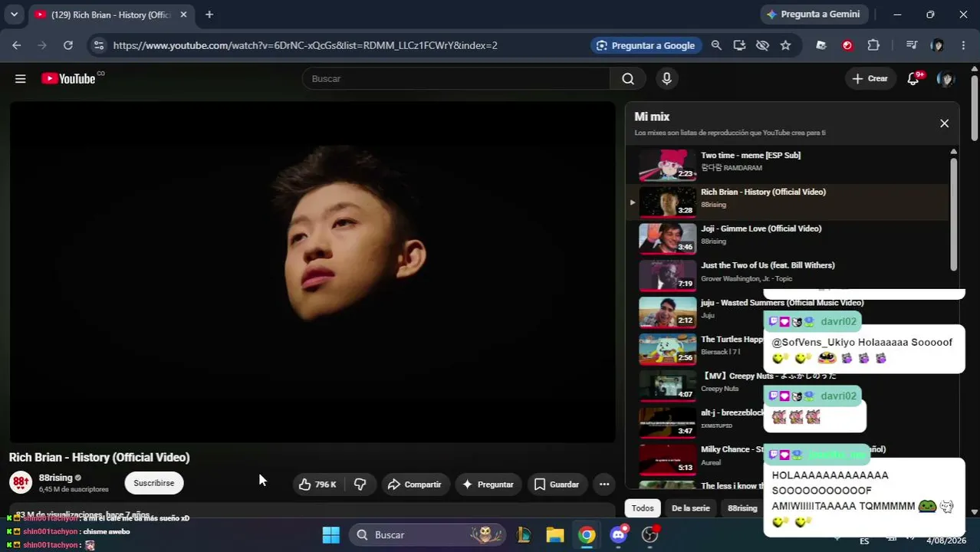
Task: Open Chrome media controls icon
Action: pyautogui.click(x=912, y=45)
